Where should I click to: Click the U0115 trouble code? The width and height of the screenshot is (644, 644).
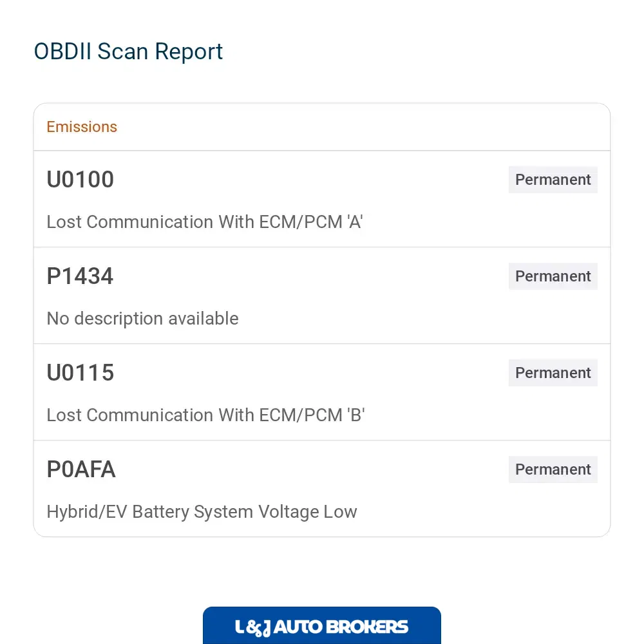click(x=80, y=372)
